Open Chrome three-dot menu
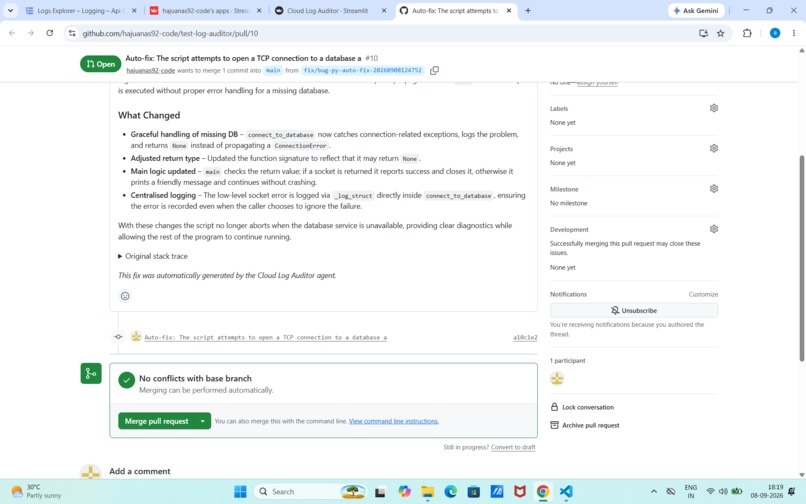This screenshot has width=806, height=504. 794,33
